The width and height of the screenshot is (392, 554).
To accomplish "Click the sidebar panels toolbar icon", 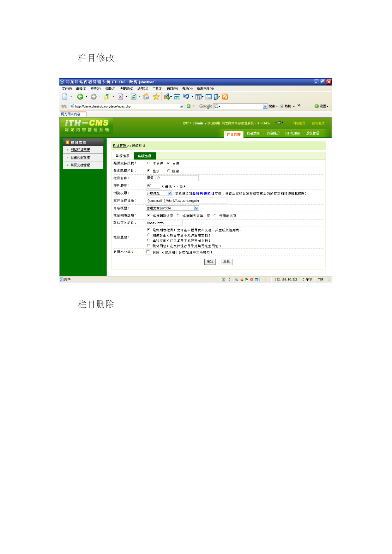I will tap(198, 97).
